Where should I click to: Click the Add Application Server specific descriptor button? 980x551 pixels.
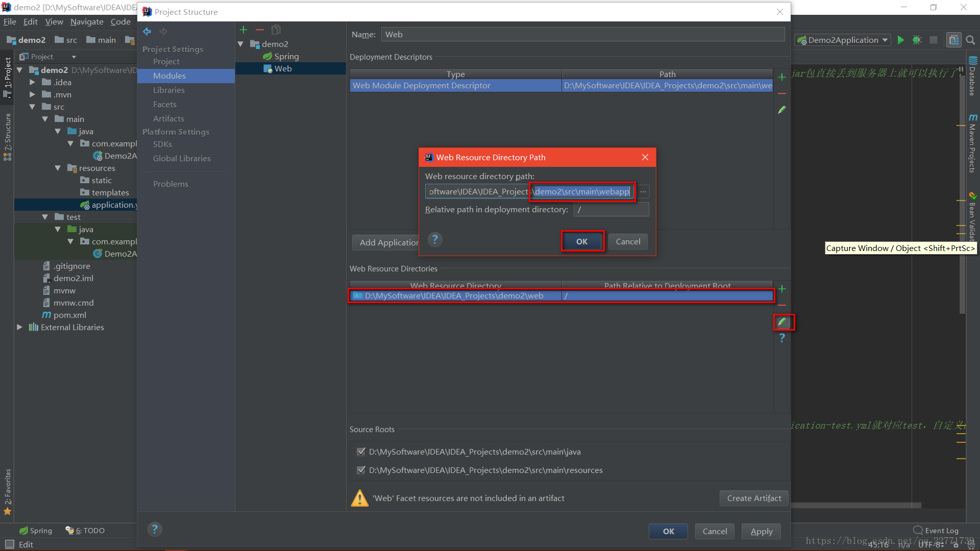[386, 242]
